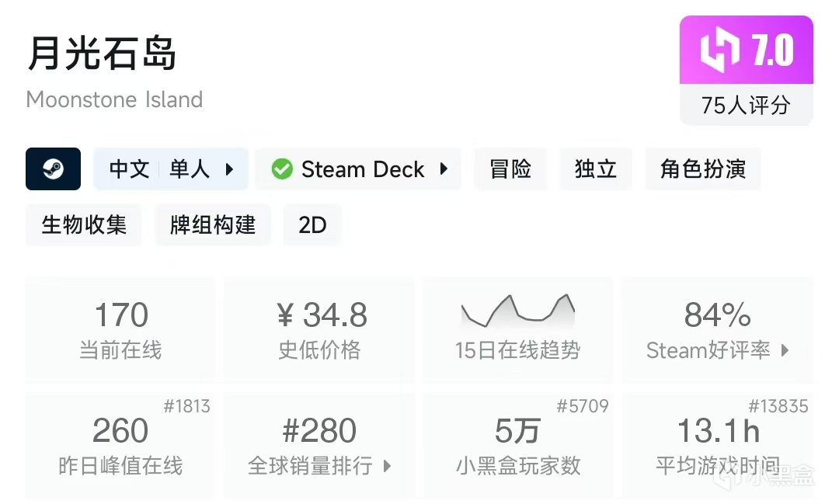Screen dimensions: 839x504
Task: Select the 独立 genre tag
Action: (x=595, y=169)
